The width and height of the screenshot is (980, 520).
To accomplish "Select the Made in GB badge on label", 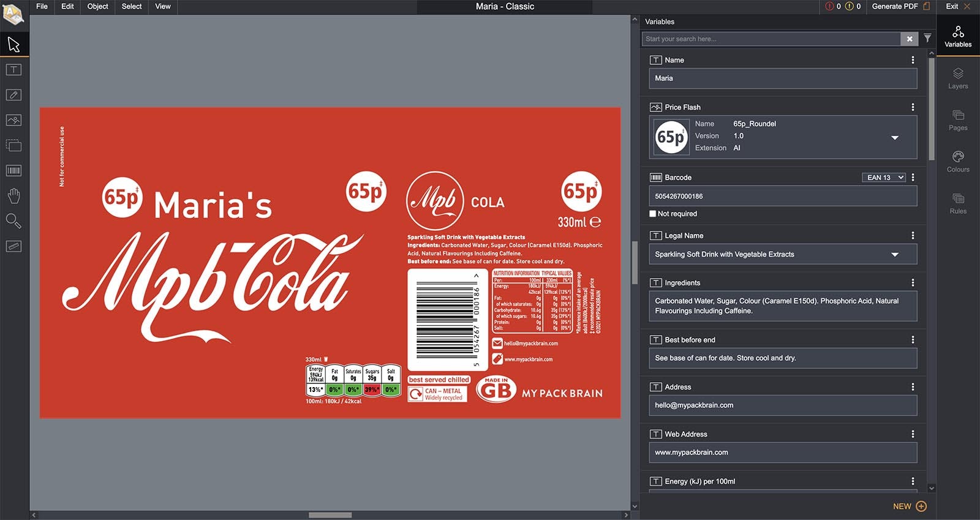I will pos(496,389).
